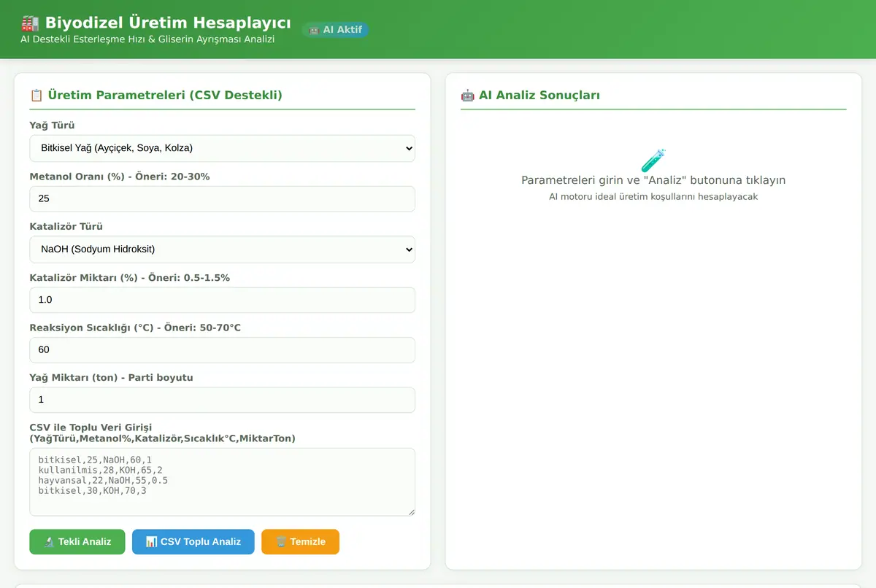Click the Reaksiyon Sıcaklığı (°C) label
This screenshot has height=588, width=876.
coord(135,328)
